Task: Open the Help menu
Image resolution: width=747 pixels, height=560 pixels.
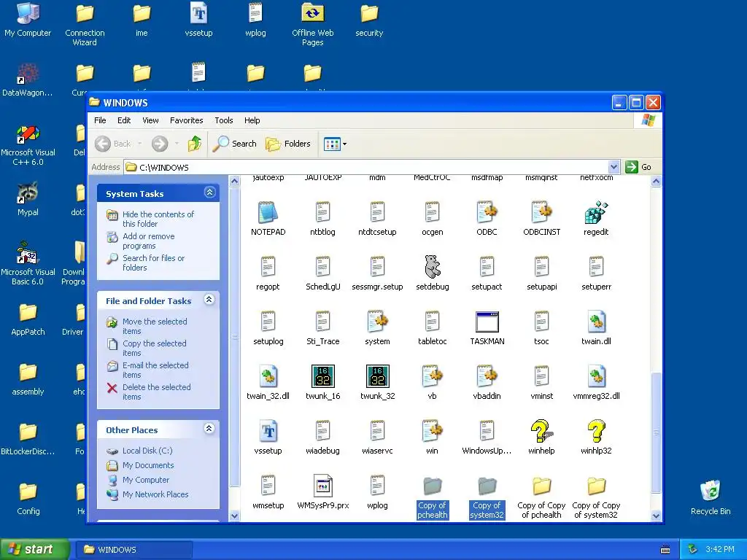Action: [x=252, y=120]
